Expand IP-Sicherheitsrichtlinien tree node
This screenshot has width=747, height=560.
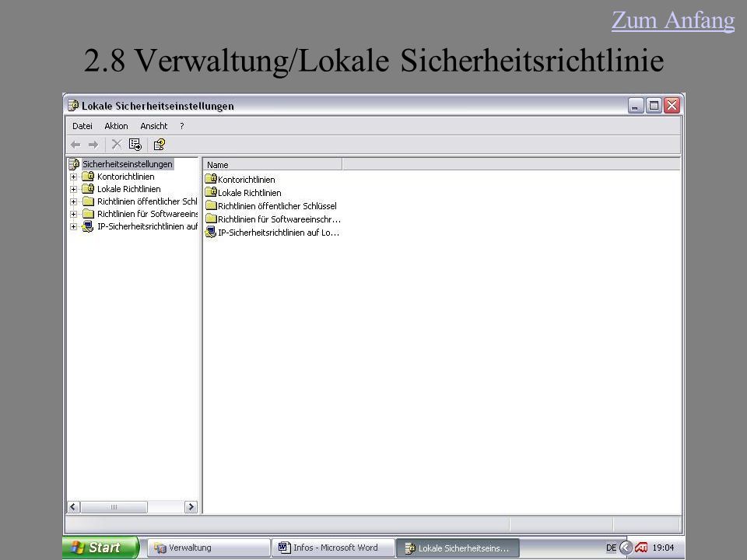(73, 226)
